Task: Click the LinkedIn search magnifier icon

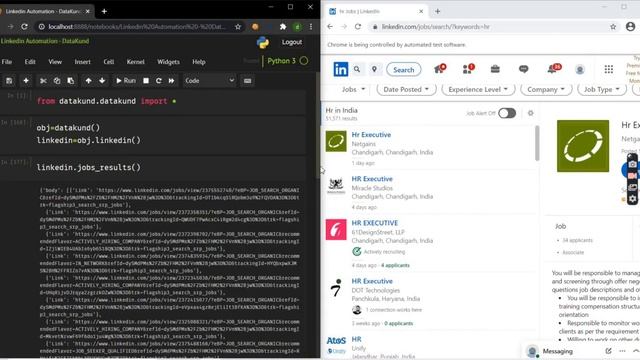Action: (x=357, y=69)
